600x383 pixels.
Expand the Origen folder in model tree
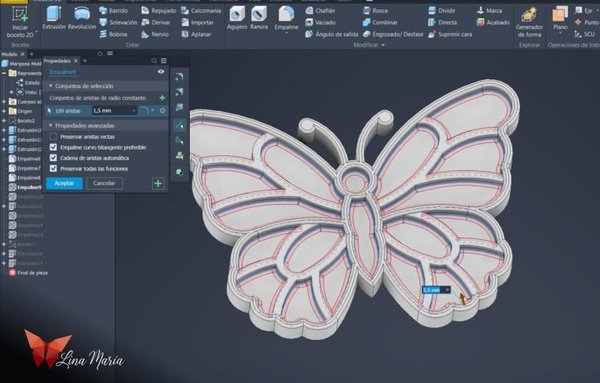[4, 111]
